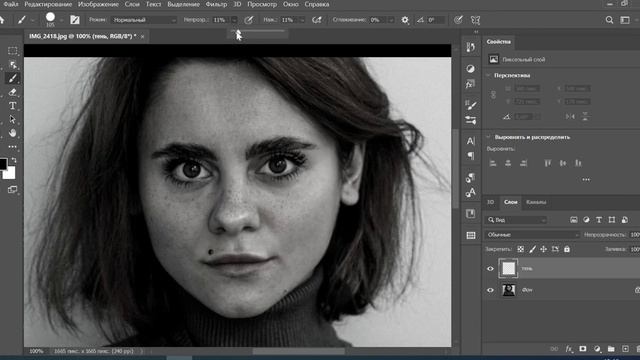Toggle lock all padlock icon
The width and height of the screenshot is (640, 360).
pos(567,249)
